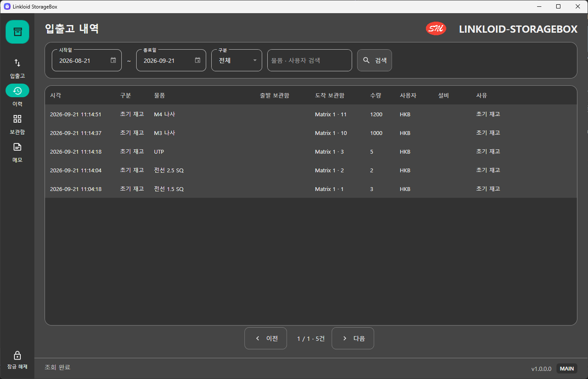The height and width of the screenshot is (379, 588).
Task: Click the 시각 column header
Action: (x=56, y=95)
